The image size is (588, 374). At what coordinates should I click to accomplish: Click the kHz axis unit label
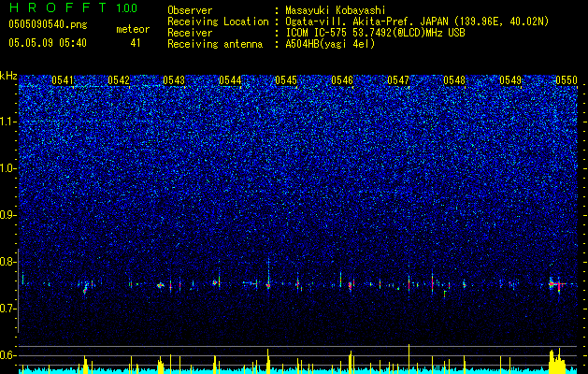[8, 76]
